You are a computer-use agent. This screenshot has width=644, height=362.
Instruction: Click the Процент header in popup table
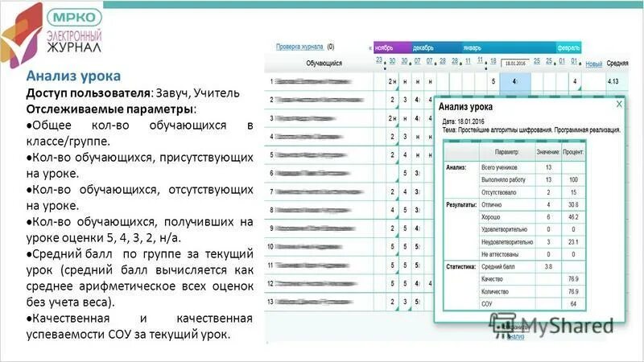(573, 152)
